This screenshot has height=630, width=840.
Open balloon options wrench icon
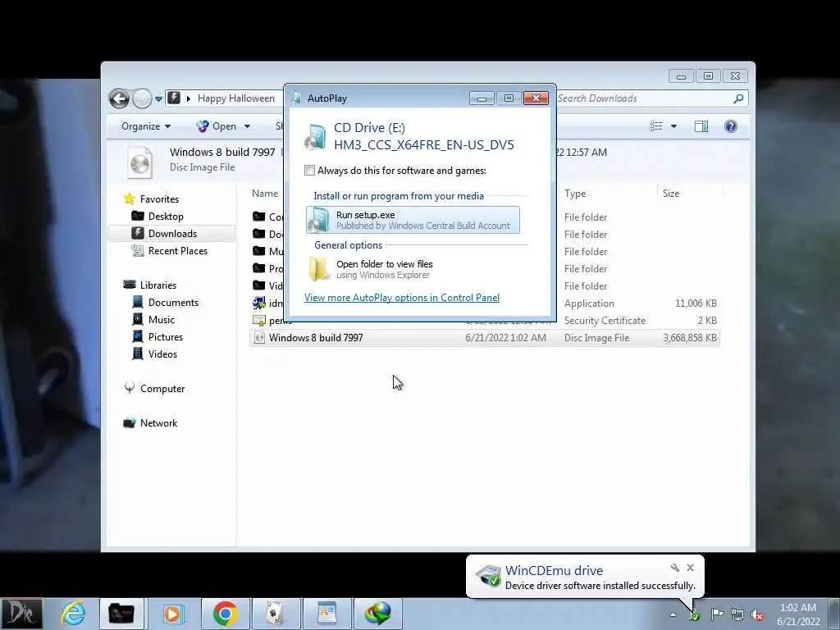click(x=675, y=568)
